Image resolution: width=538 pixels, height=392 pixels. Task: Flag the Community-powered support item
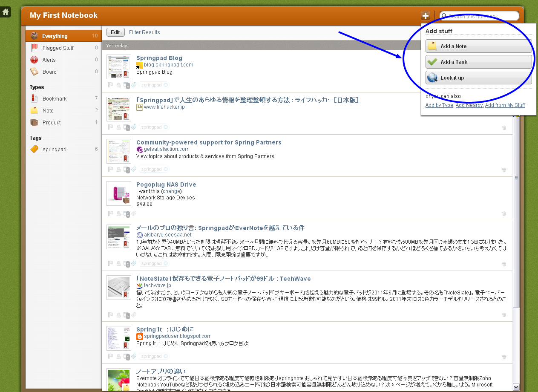(111, 169)
